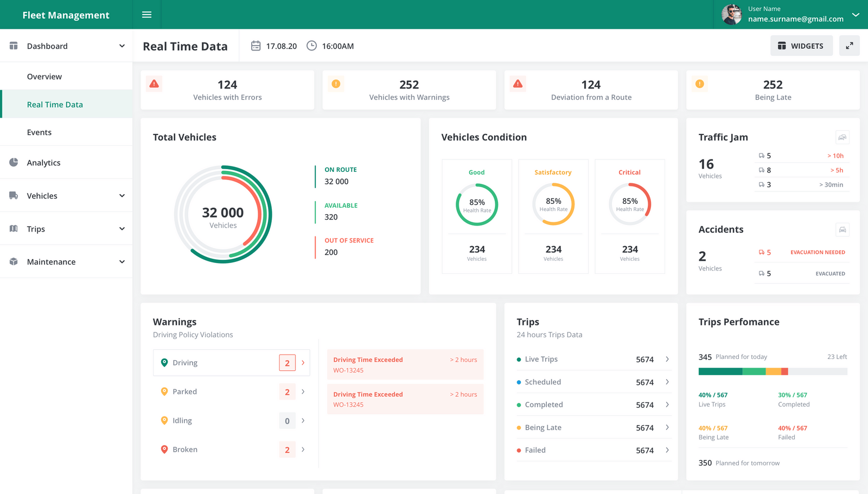Open the WIDGETS panel
Viewport: 868px width, 494px height.
tap(801, 46)
